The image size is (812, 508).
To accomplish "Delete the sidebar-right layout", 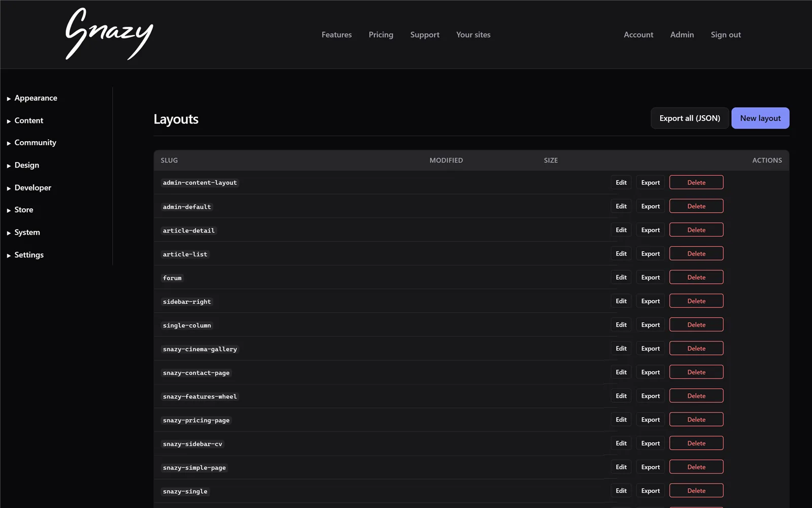I will tap(696, 301).
